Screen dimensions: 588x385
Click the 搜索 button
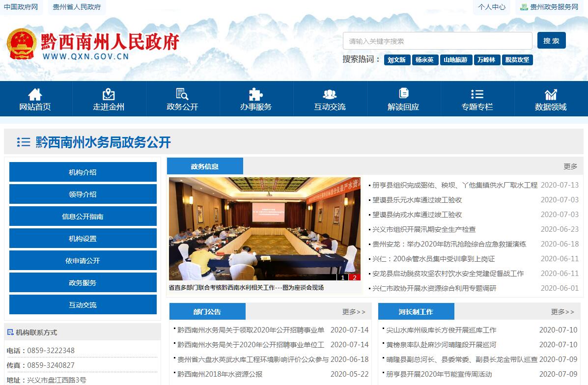click(x=551, y=40)
